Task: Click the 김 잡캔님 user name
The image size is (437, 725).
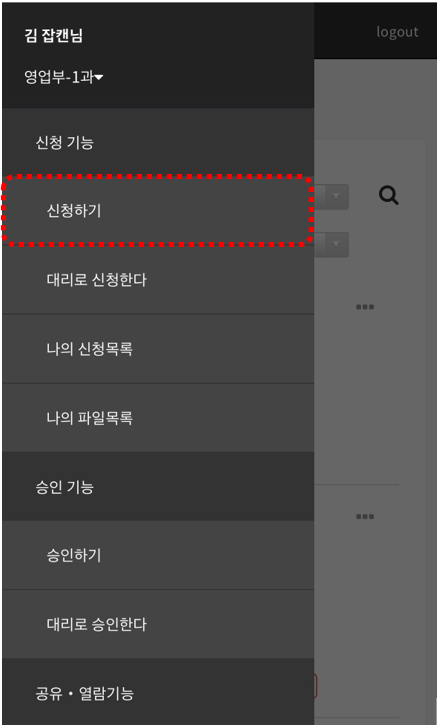Action: [x=53, y=36]
